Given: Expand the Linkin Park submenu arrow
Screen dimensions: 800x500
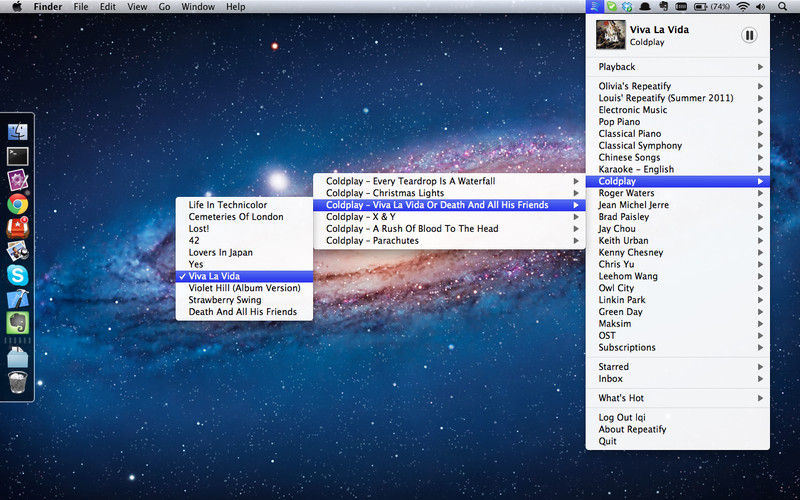Looking at the screenshot, I should tap(760, 299).
